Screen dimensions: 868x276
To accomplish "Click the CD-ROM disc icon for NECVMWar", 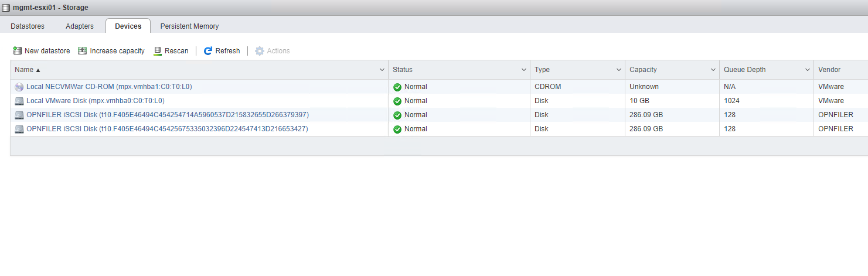I will tap(19, 87).
